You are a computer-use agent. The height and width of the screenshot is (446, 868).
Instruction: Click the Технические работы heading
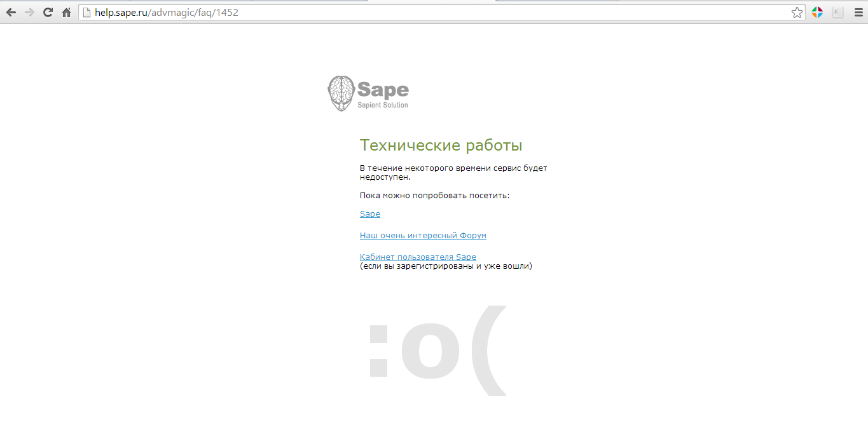441,145
